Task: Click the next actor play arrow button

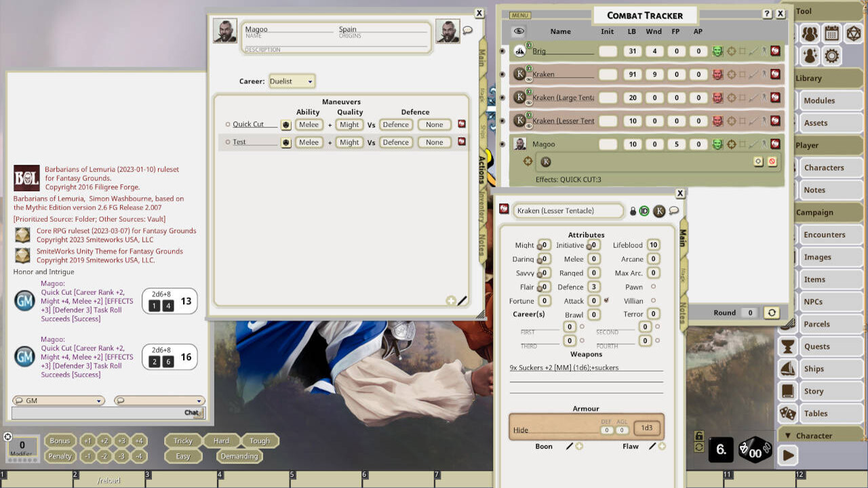Action: point(787,455)
